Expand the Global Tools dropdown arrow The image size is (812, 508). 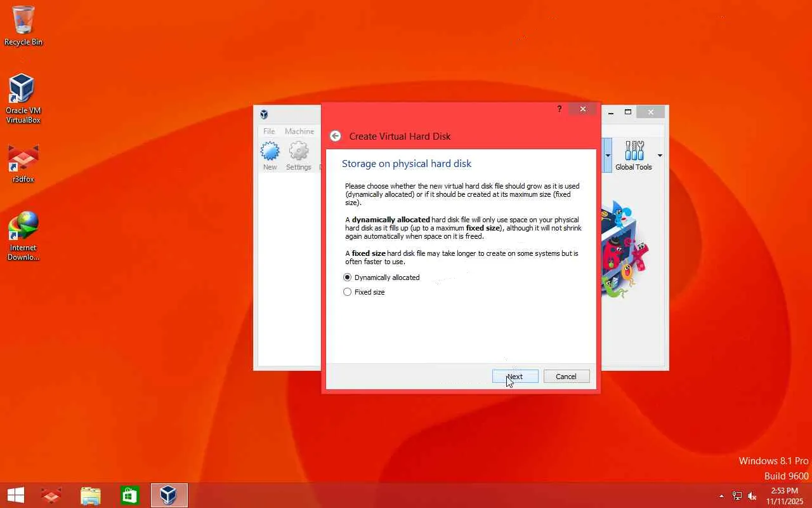(x=660, y=156)
